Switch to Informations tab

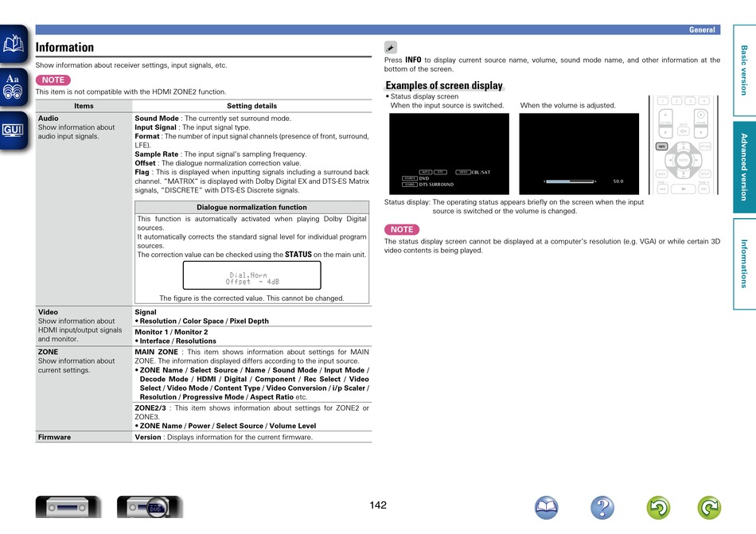click(x=744, y=263)
